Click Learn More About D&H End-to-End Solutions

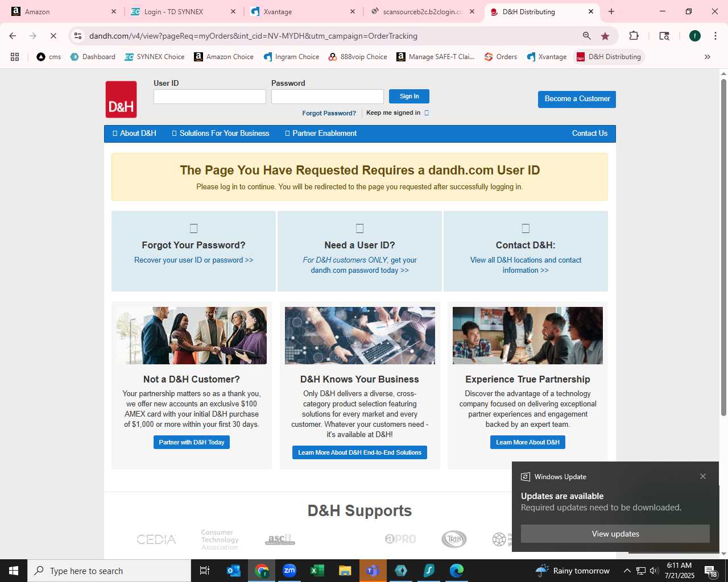(359, 452)
